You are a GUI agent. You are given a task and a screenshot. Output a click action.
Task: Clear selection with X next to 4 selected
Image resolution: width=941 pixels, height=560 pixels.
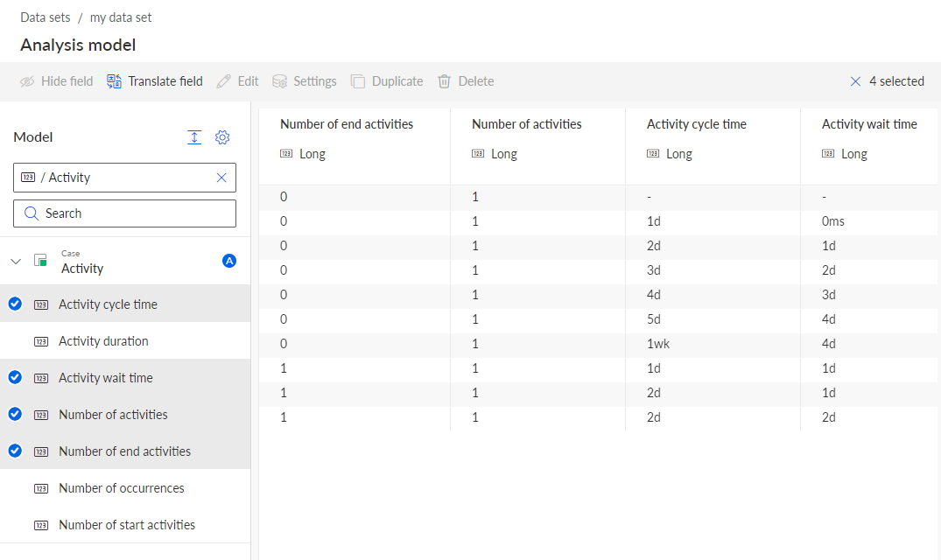click(856, 81)
